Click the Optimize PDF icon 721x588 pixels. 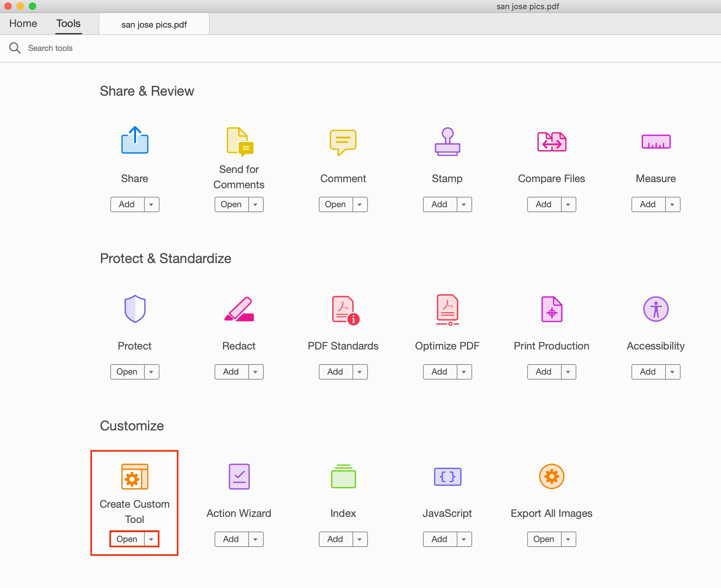point(447,309)
